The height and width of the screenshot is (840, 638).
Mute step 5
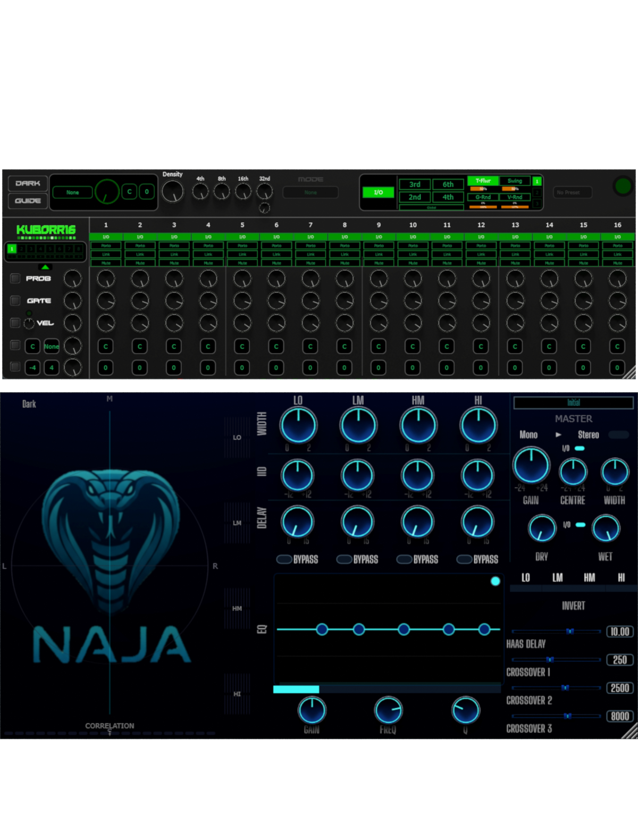(242, 263)
